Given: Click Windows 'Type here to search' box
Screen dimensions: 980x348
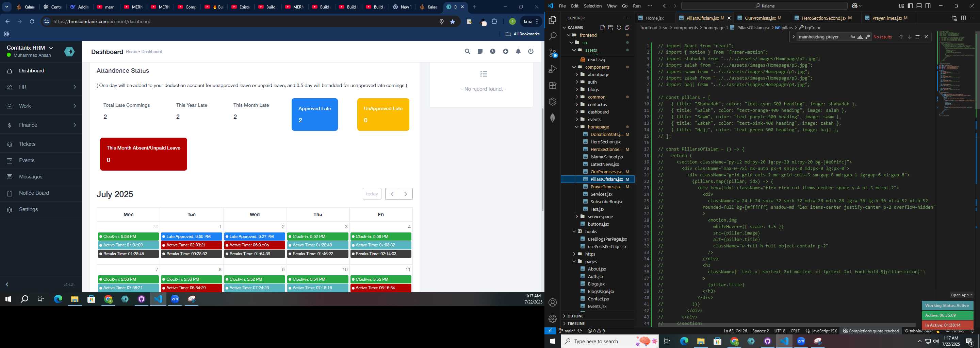Looking at the screenshot, I should 609,341.
